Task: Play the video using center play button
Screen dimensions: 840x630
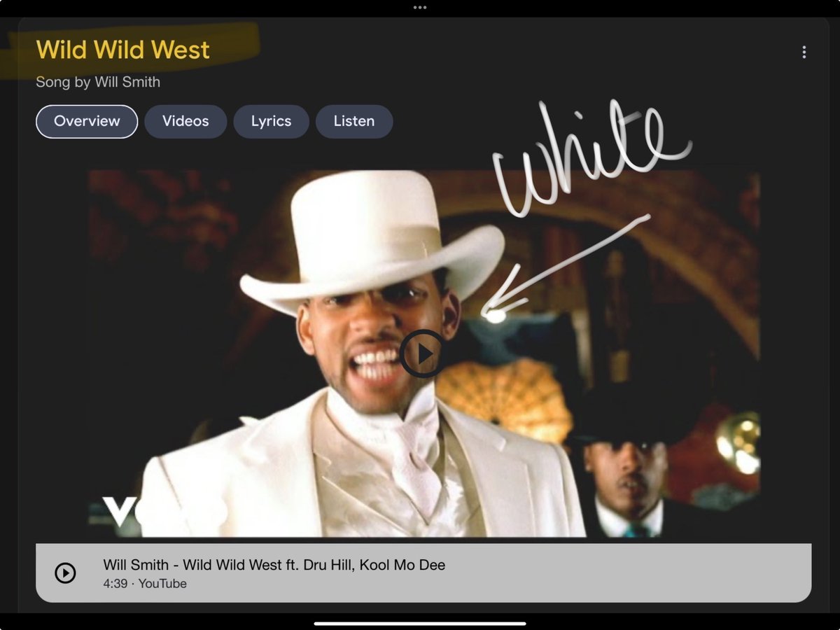Action: [423, 353]
